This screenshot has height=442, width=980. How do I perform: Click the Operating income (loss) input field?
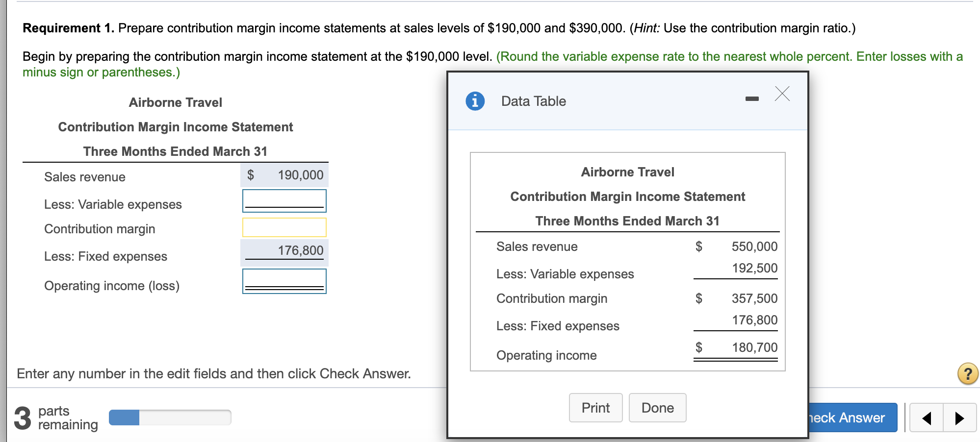284,281
